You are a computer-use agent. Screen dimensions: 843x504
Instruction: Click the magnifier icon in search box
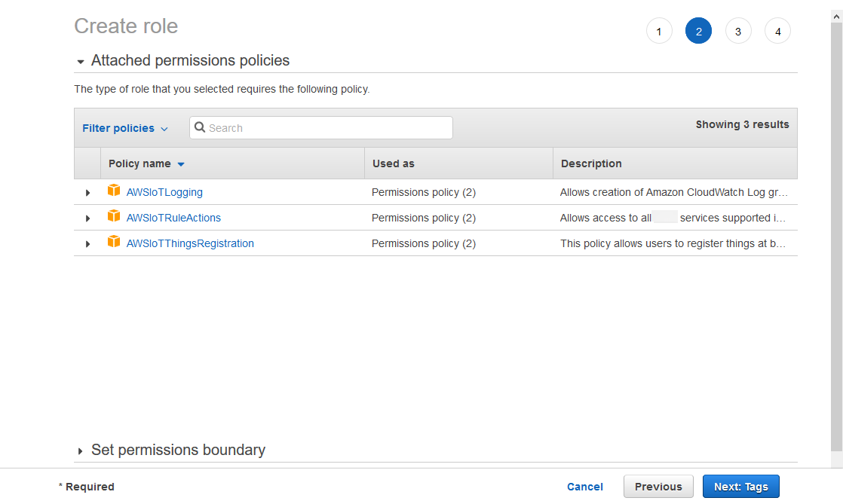(x=200, y=128)
